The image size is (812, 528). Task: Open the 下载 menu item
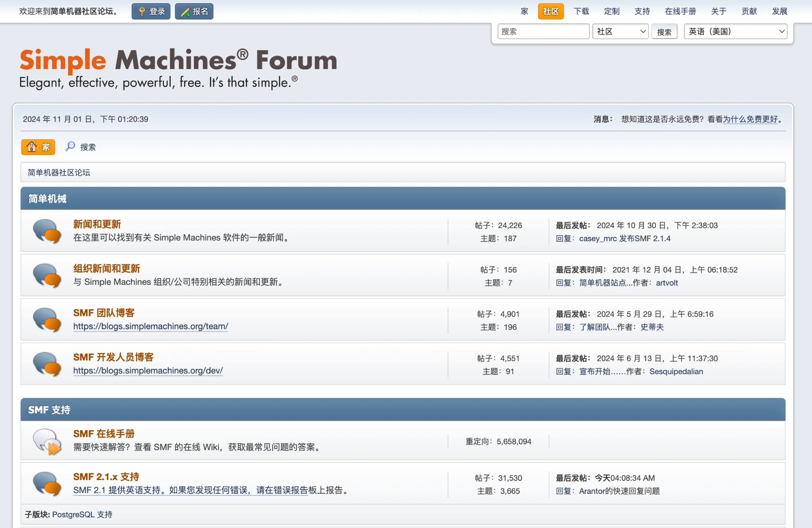click(581, 12)
